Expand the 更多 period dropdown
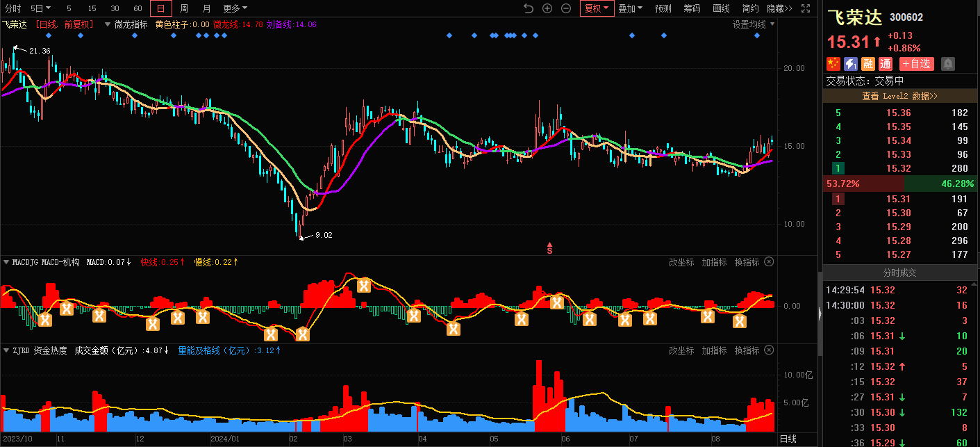The image size is (980, 447). [235, 8]
